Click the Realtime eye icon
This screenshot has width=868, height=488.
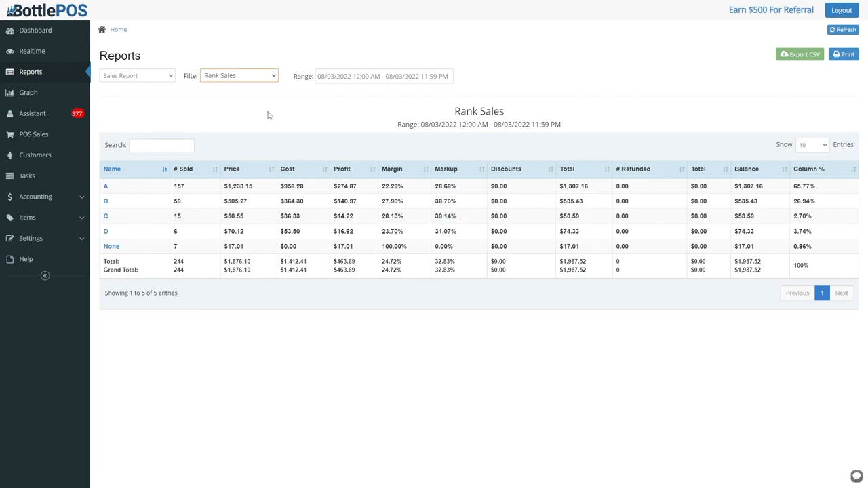coord(9,52)
